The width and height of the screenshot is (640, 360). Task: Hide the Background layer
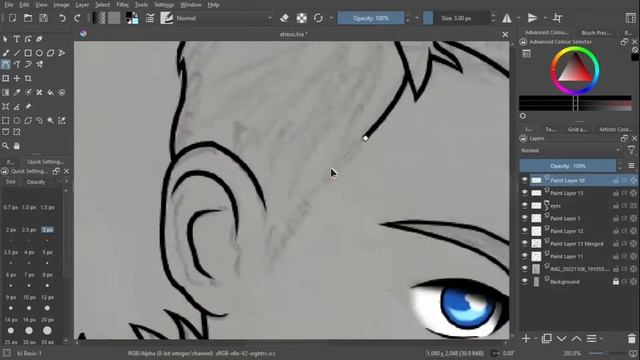524,281
